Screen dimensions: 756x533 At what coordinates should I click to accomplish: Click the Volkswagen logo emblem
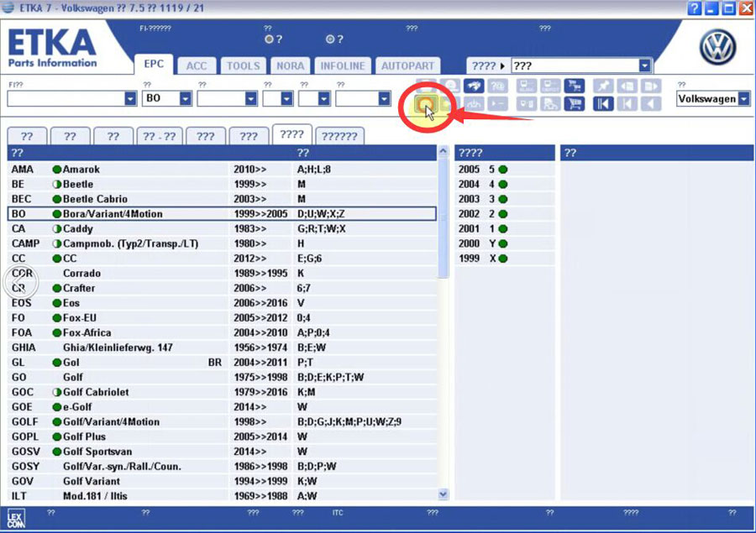pos(718,47)
